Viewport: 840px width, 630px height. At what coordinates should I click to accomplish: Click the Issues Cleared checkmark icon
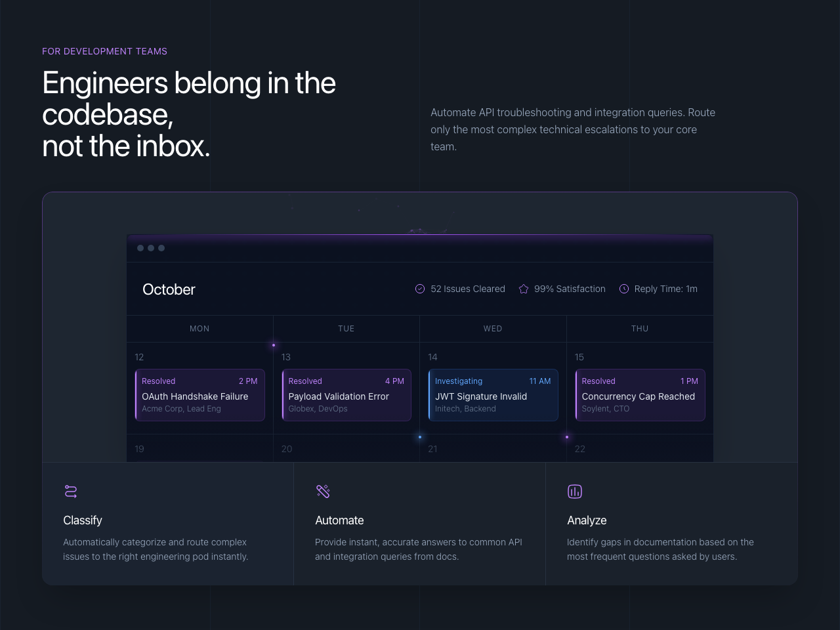pos(420,289)
